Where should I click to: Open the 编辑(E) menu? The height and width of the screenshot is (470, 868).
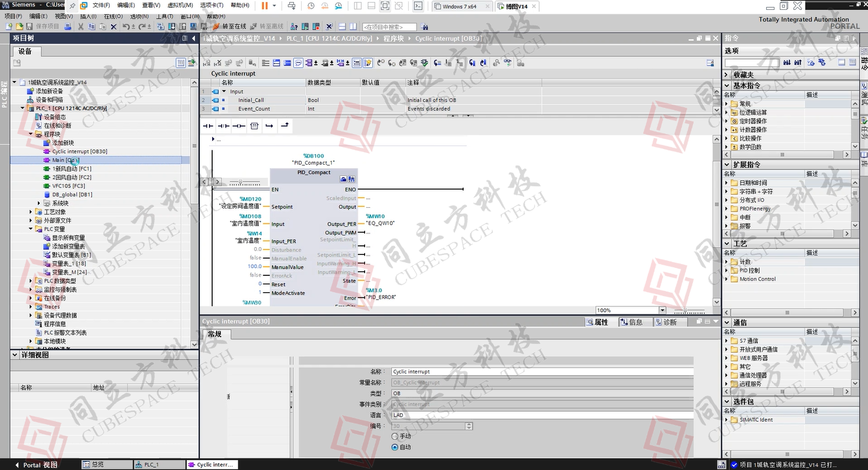click(x=38, y=16)
